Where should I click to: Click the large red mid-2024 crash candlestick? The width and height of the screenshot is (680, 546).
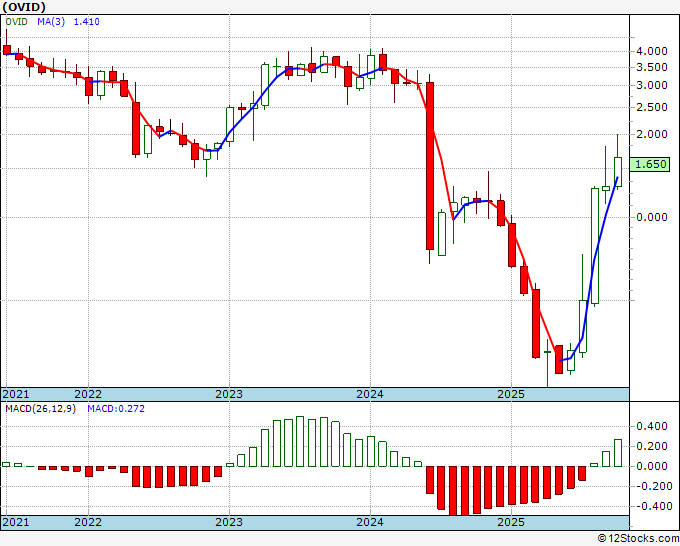pos(430,166)
